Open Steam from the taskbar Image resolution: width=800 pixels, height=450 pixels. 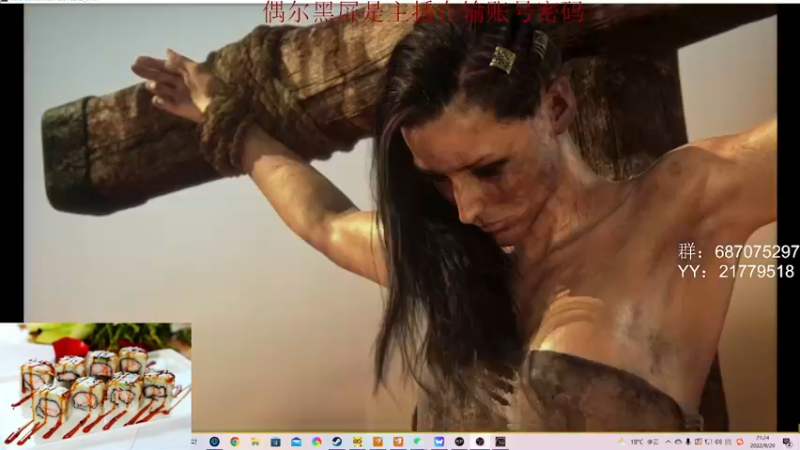[337, 441]
